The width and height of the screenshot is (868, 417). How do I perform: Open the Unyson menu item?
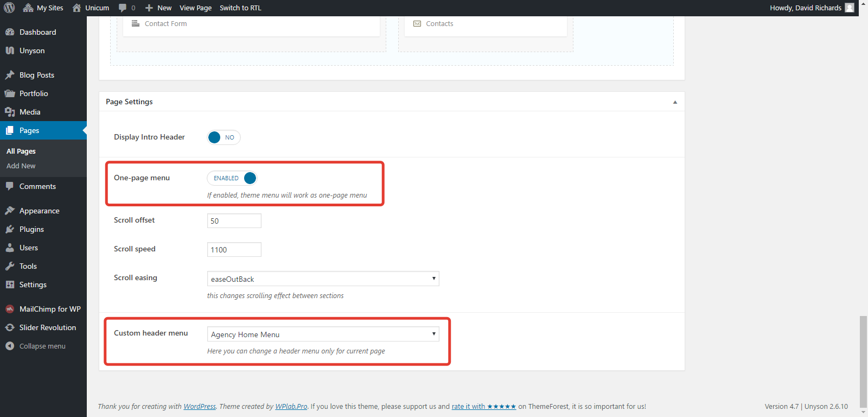[x=43, y=50]
